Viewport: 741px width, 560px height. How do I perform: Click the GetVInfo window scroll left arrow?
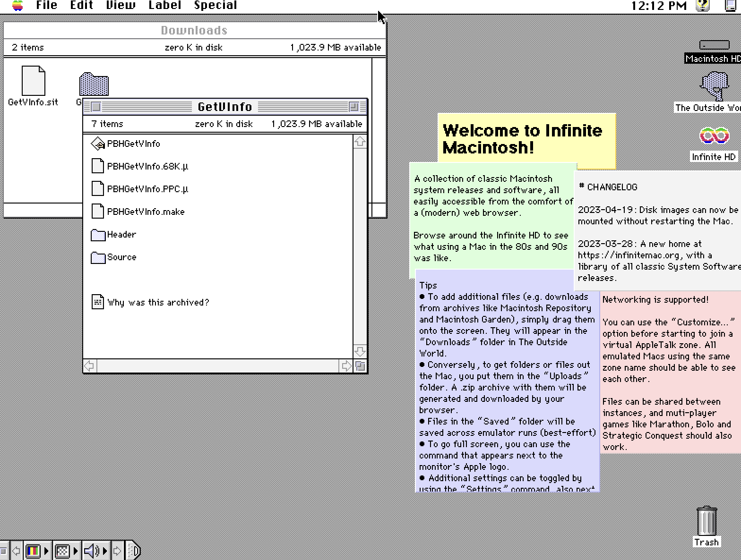(x=89, y=366)
